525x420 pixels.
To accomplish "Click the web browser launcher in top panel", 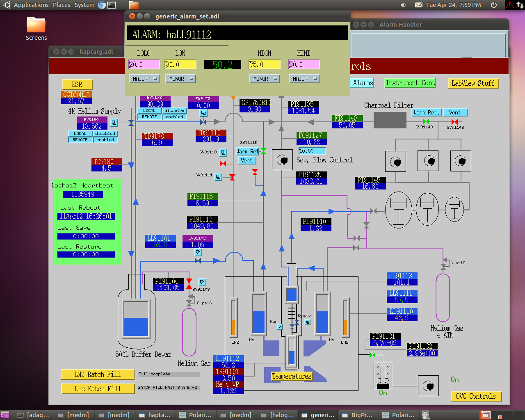I will pos(102,5).
